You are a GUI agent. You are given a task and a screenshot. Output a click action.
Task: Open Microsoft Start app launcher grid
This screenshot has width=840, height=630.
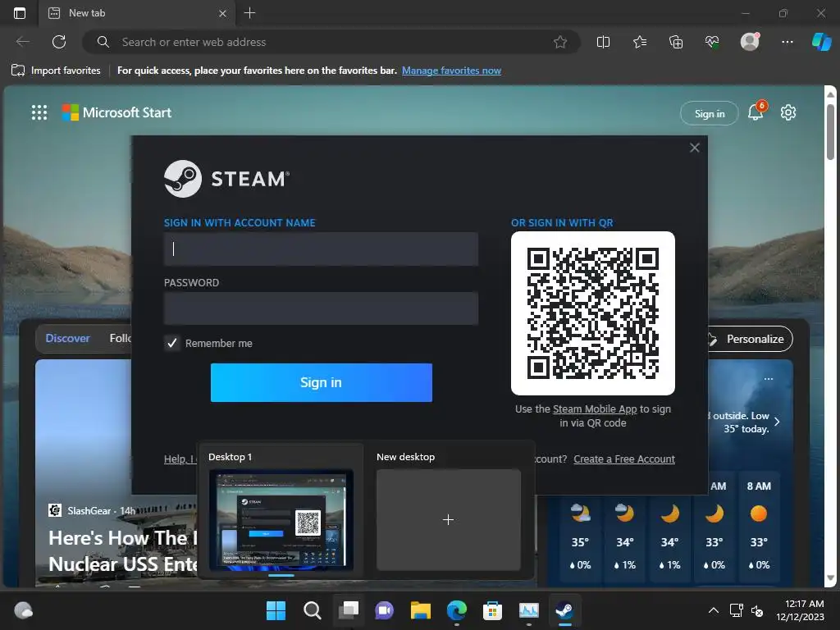pyautogui.click(x=39, y=112)
